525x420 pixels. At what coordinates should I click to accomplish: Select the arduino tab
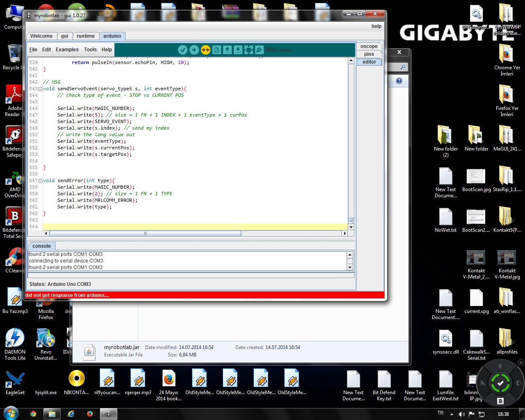(x=112, y=36)
